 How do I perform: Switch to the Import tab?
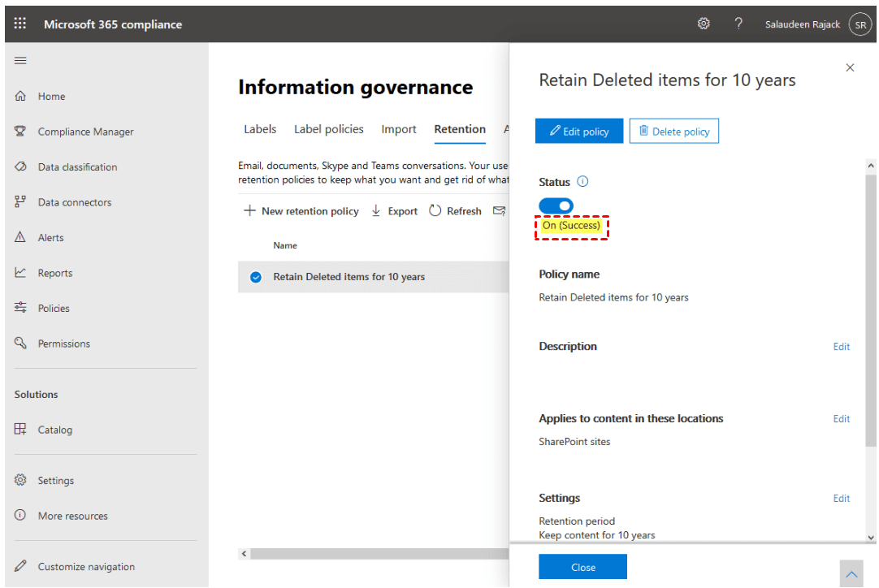tap(399, 129)
